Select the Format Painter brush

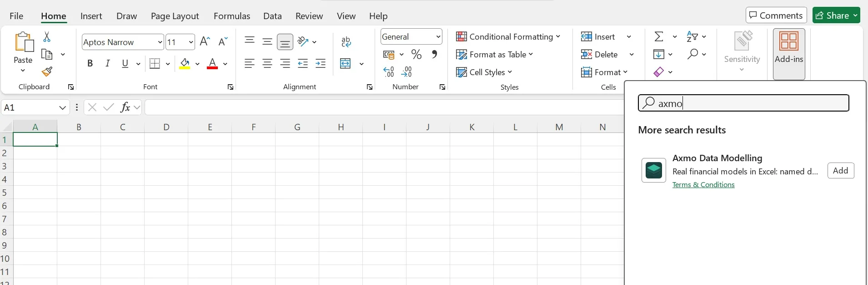[47, 71]
